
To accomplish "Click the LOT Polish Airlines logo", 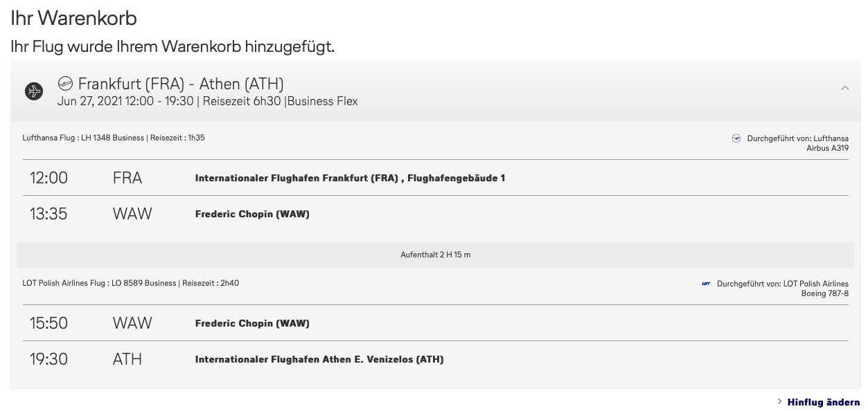I will (706, 284).
